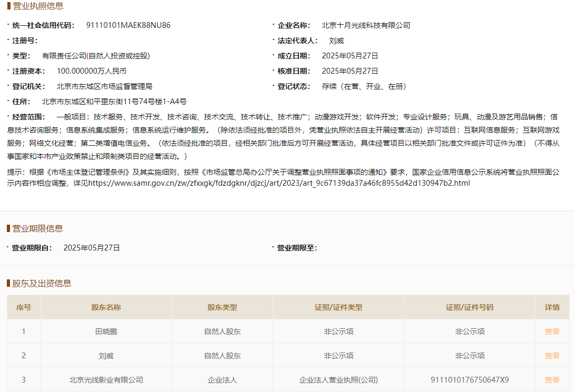The image size is (575, 392).
Task: Open 查看 details for shareholder 刘威
Action: click(552, 356)
